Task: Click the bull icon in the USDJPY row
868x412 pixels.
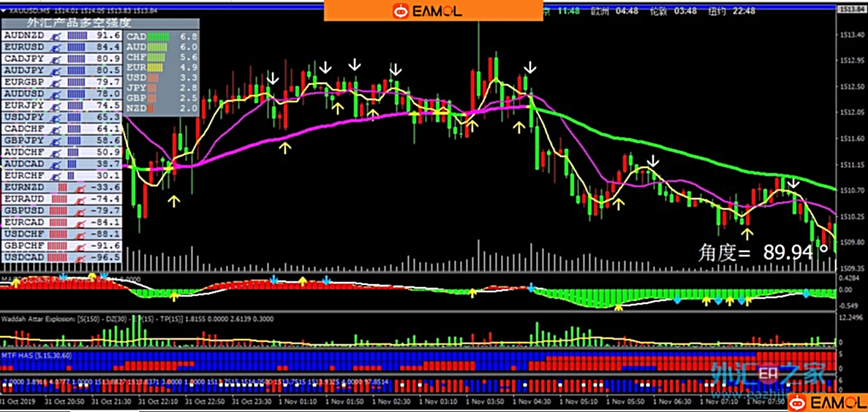Action: pyautogui.click(x=56, y=117)
